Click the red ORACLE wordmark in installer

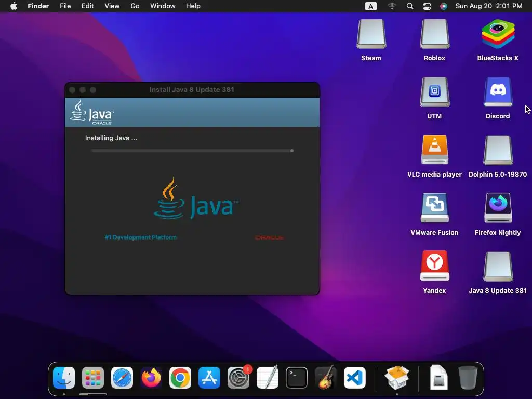pos(270,237)
